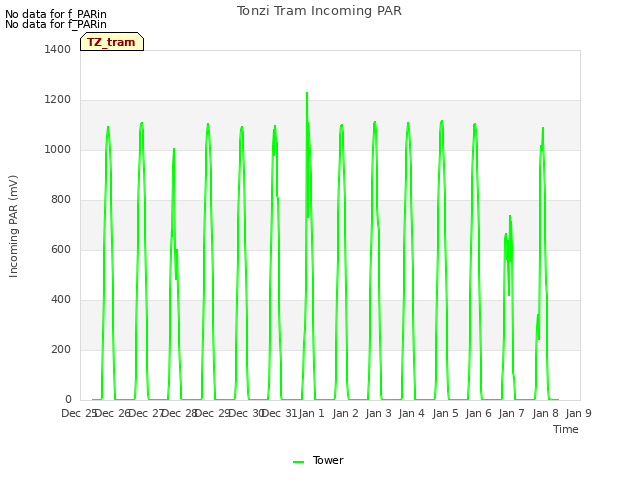This screenshot has height=480, width=640.
Task: Click the 'Incoming PAR (mV)' y-axis label
Action: click(13, 227)
